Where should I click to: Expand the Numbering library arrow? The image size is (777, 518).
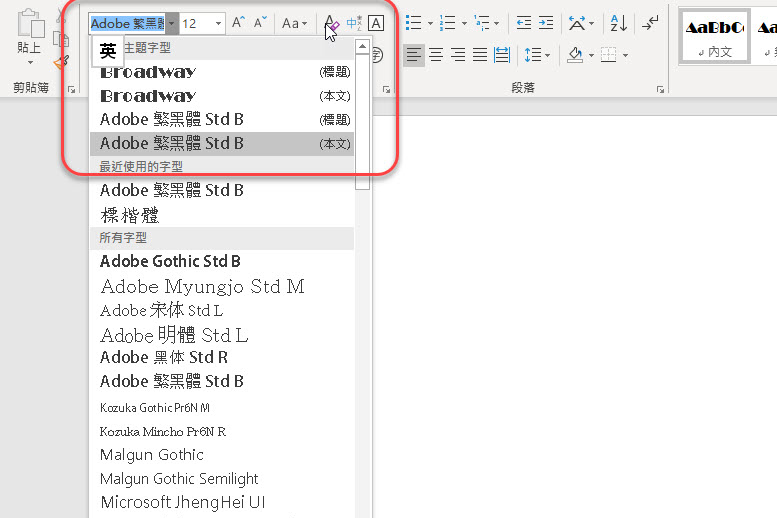464,23
